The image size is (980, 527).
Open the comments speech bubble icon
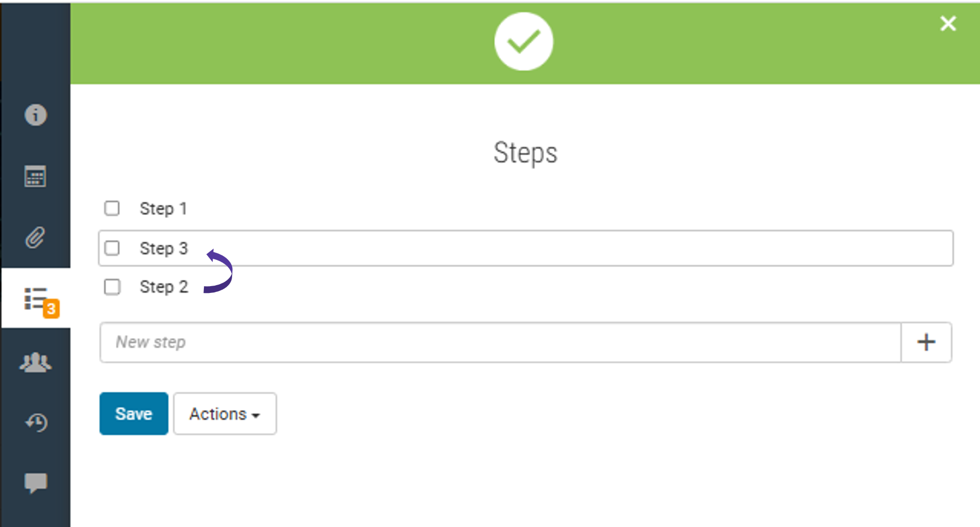(x=36, y=483)
